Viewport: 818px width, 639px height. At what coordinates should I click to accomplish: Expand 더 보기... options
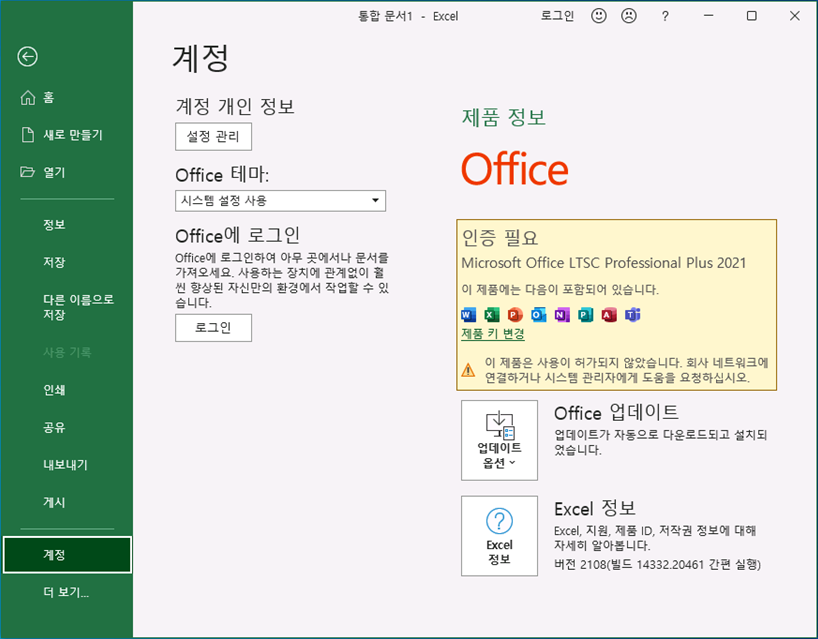point(67,593)
